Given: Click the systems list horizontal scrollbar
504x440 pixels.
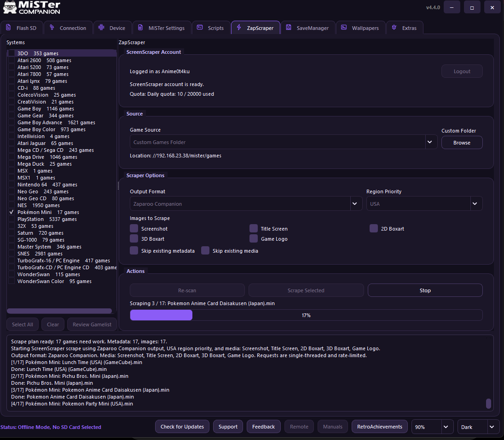Looking at the screenshot, I should pos(59,311).
